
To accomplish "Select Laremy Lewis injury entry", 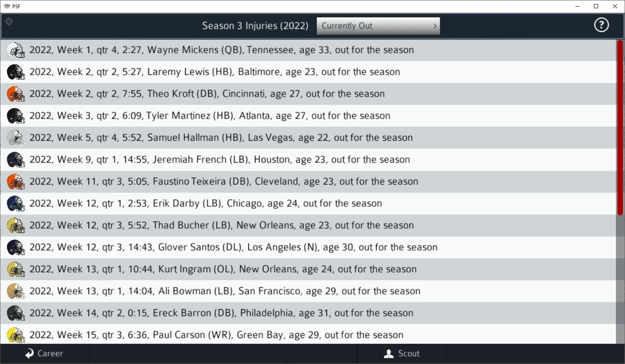I will coord(215,72).
